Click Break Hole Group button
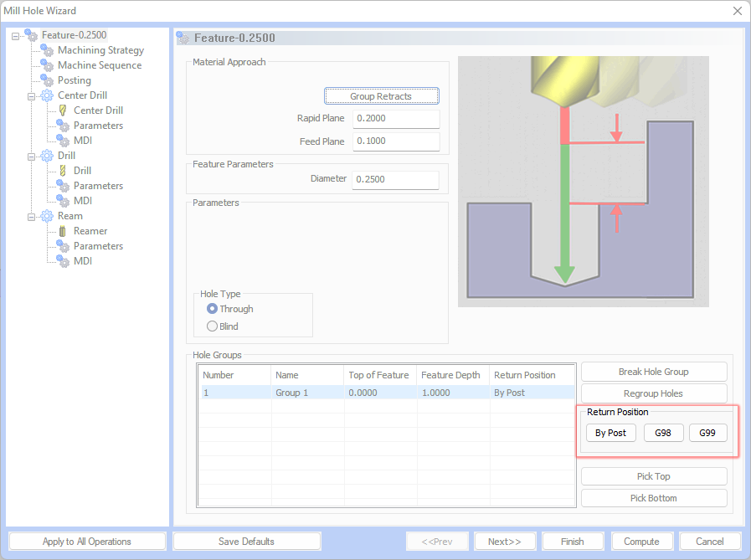Screen dimensions: 751x560 coord(654,372)
